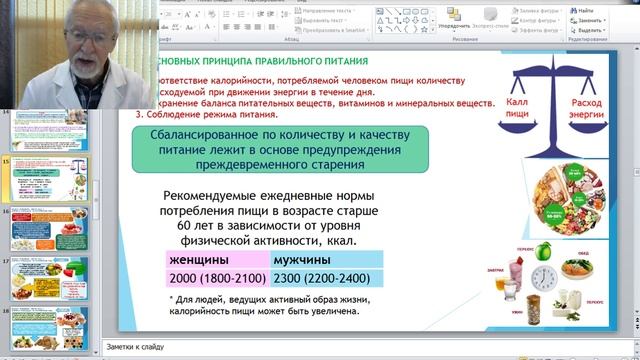Viewport: 640px width, 360px height.
Task: Expand the bullets style dropdown arrow
Action: [233, 14]
